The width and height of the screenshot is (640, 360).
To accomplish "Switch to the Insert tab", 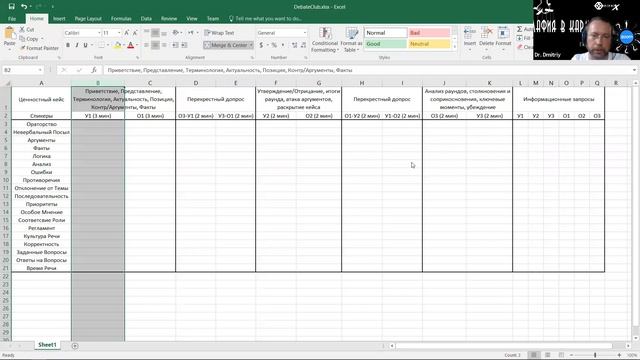I will pyautogui.click(x=59, y=19).
